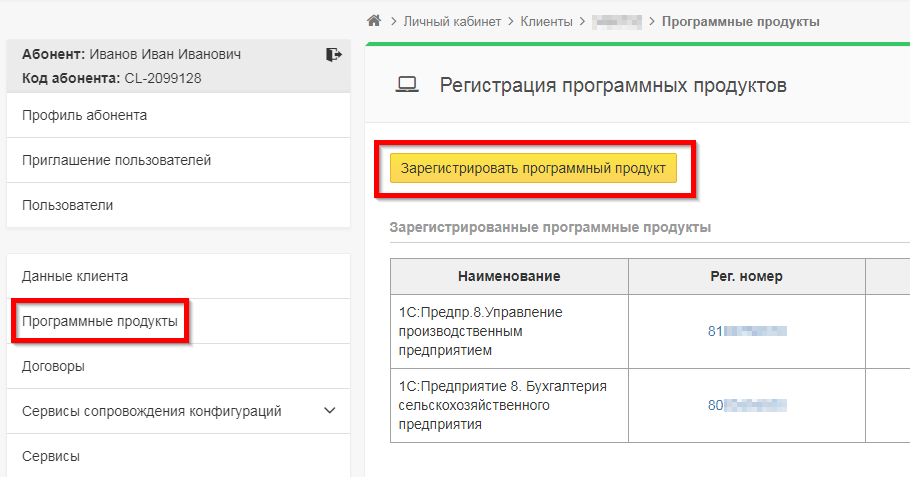The height and width of the screenshot is (477, 910).
Task: Click Программные продукты breadcrumb text
Action: [741, 21]
